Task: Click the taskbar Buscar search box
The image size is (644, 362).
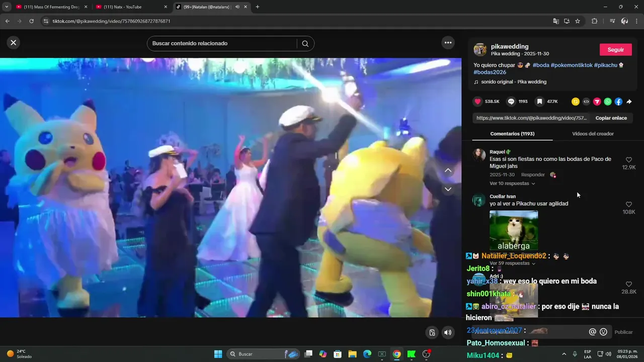Action: pyautogui.click(x=264, y=354)
